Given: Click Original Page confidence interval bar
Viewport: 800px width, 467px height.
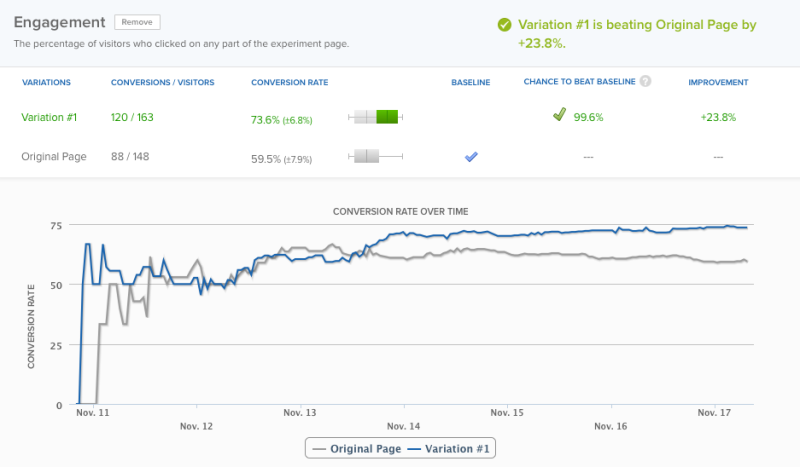Looking at the screenshot, I should pyautogui.click(x=376, y=156).
